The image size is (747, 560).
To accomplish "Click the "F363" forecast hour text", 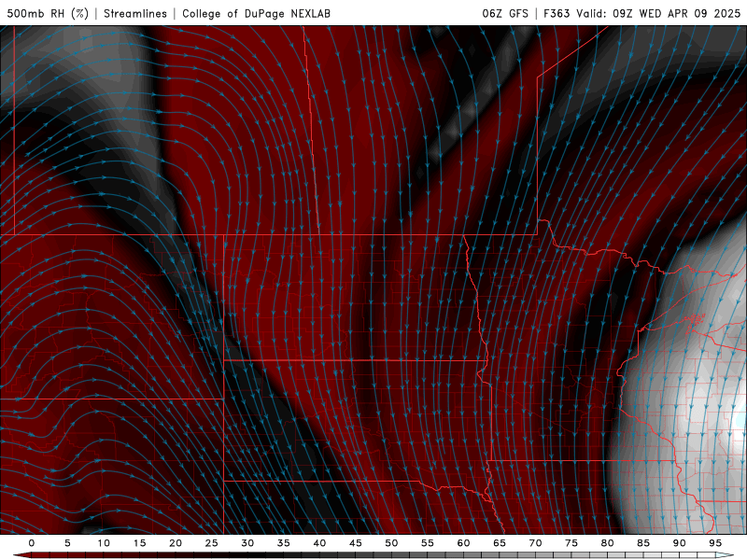I will 557,13.
